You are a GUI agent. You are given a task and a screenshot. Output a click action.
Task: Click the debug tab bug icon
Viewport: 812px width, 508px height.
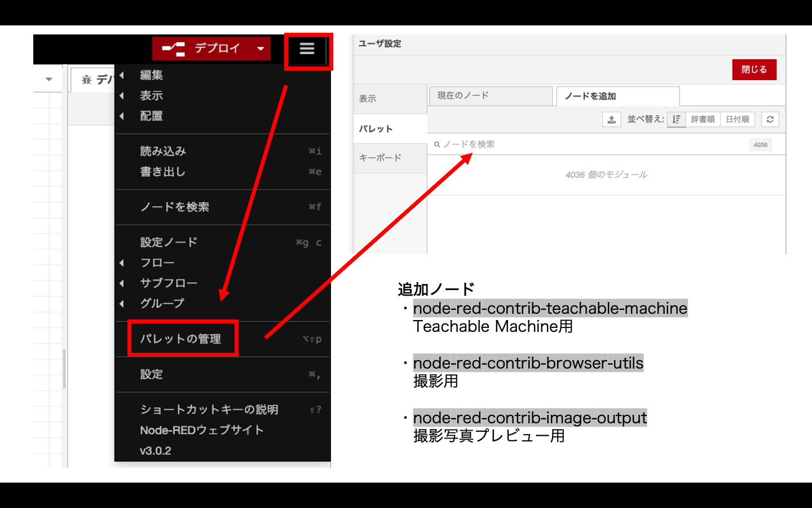coord(86,80)
